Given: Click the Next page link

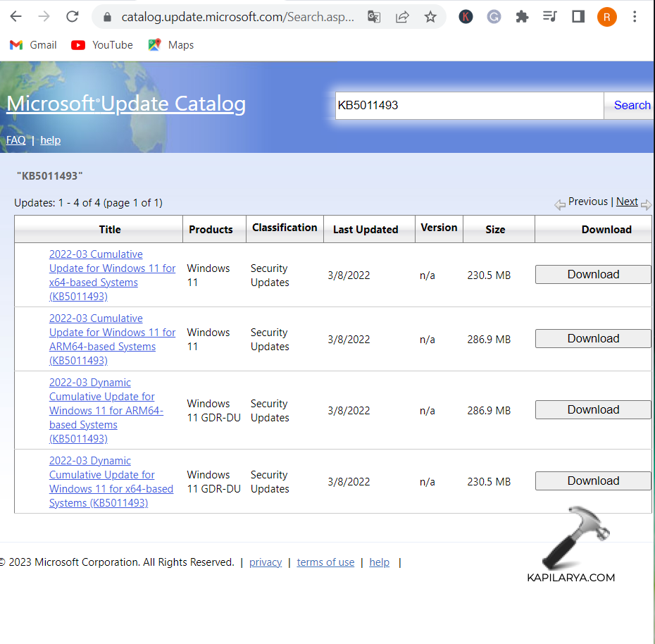Looking at the screenshot, I should coord(627,202).
